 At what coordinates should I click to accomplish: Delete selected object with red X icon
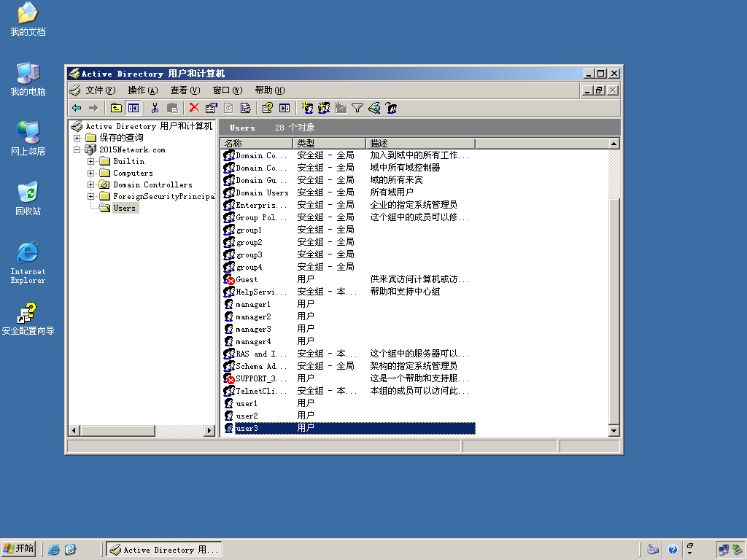point(194,108)
